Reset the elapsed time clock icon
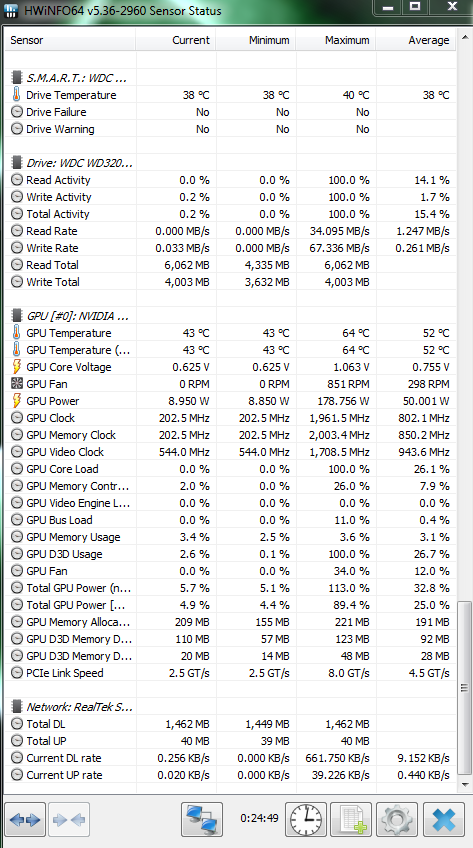The width and height of the screenshot is (473, 848). click(x=306, y=820)
